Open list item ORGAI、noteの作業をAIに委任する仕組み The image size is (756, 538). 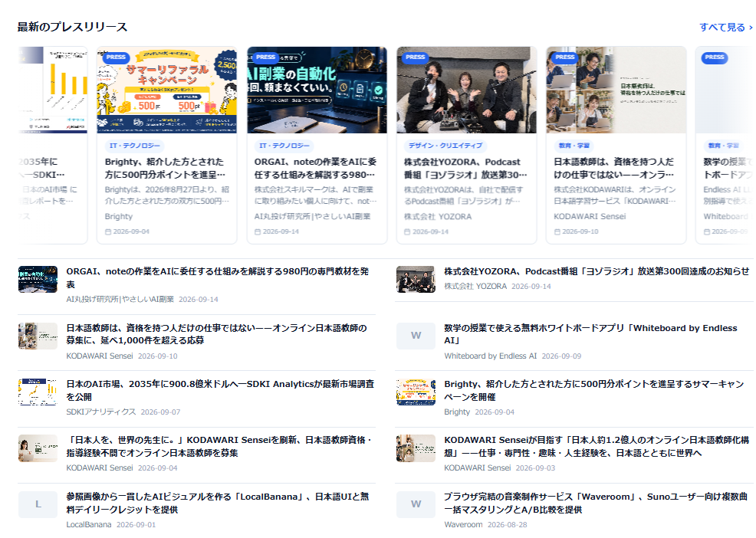[218, 277]
